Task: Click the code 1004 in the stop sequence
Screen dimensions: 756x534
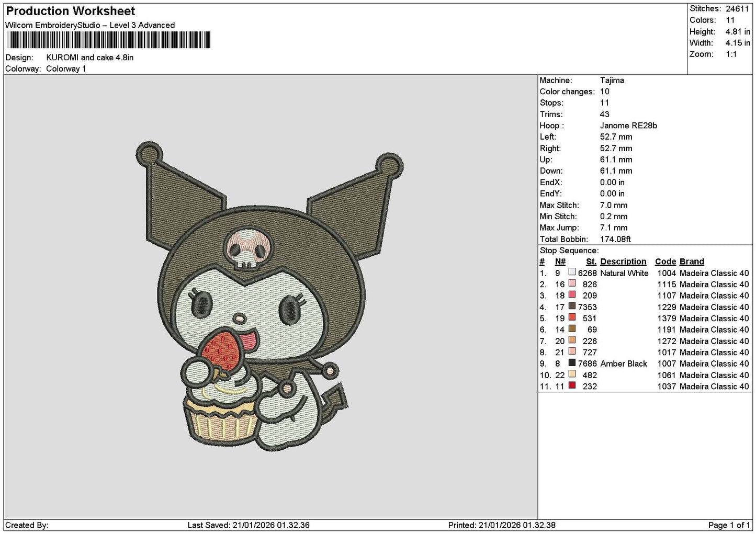Action: click(x=667, y=273)
